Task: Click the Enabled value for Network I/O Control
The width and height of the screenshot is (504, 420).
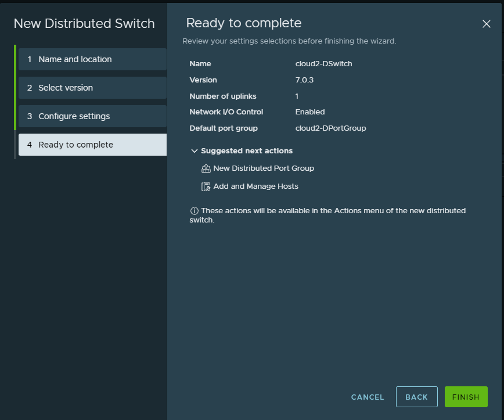Action: pyautogui.click(x=310, y=112)
